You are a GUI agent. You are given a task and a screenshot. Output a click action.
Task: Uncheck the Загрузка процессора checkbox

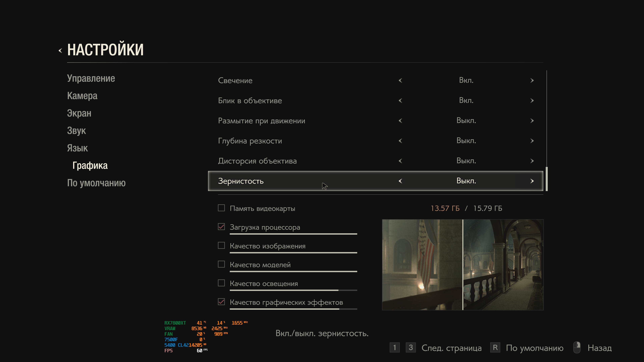pos(221,227)
